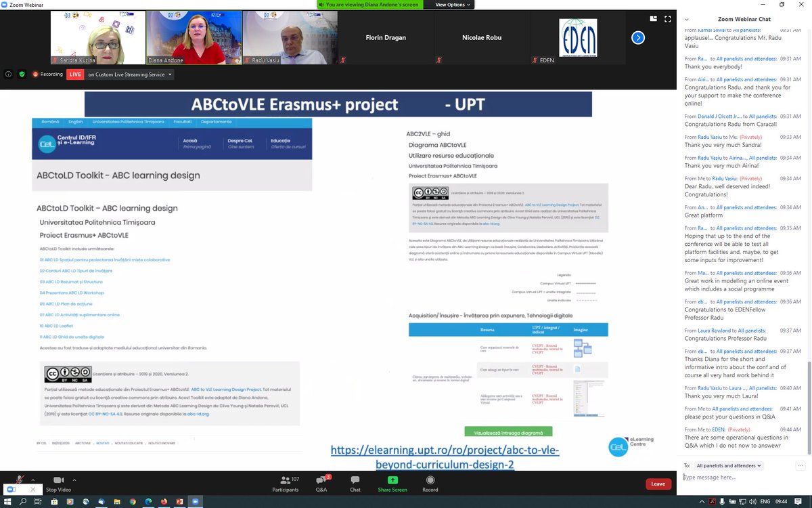Switch gallery layout icon above thumbnails
This screenshot has width=812, height=508.
point(653,19)
